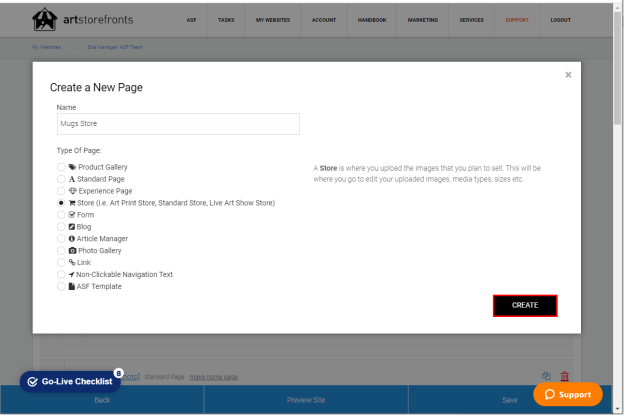Viewport: 624px width, 415px height.
Task: Select the ASF Template radio button
Action: 61,286
